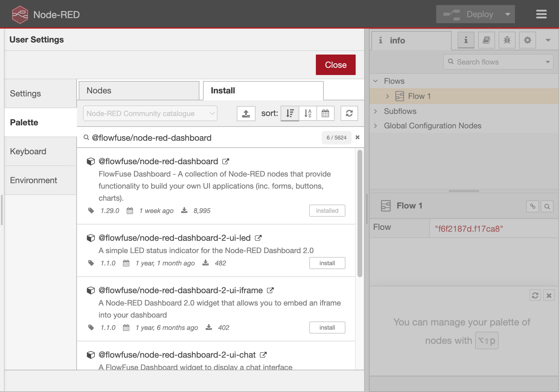Toggle sort alphabetically A to Z
The height and width of the screenshot is (392, 559).
tap(308, 114)
